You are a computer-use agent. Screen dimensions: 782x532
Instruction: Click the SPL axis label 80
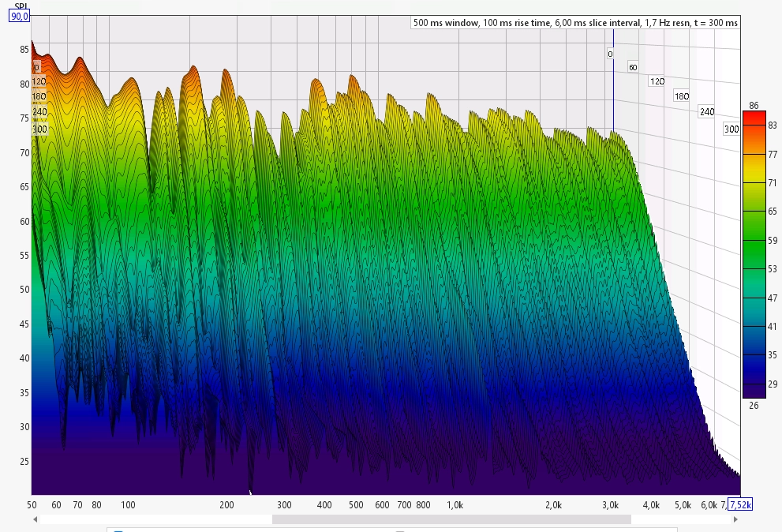tap(24, 84)
